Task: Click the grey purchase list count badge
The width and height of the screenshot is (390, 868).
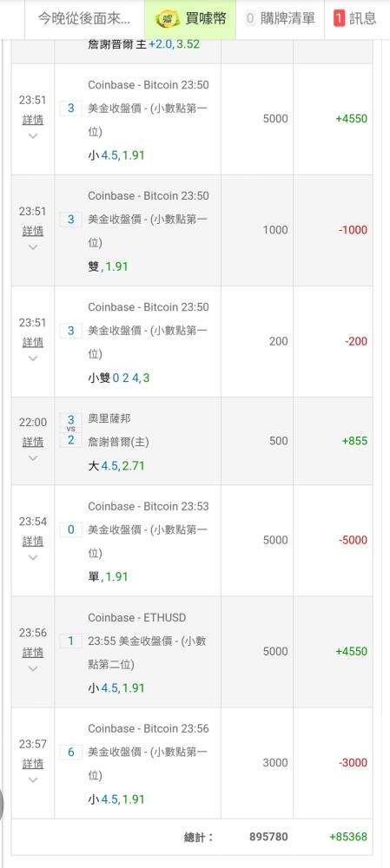Action: click(250, 18)
